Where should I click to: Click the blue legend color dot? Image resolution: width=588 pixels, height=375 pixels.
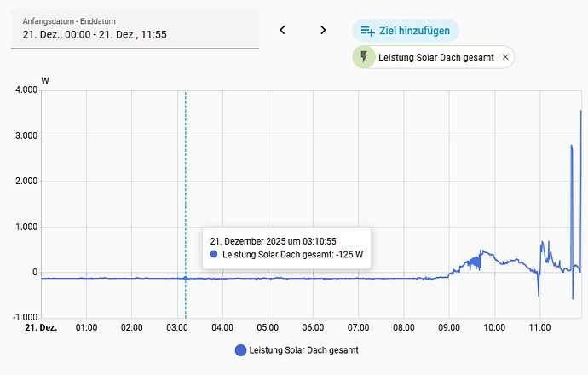[x=240, y=350]
